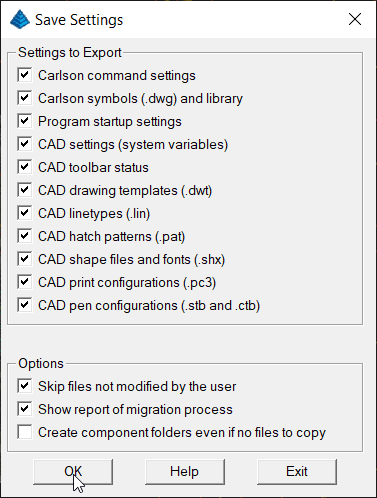Toggle Carlson symbols (.dwg) and library checkbox
This screenshot has height=498, width=377.
(25, 98)
